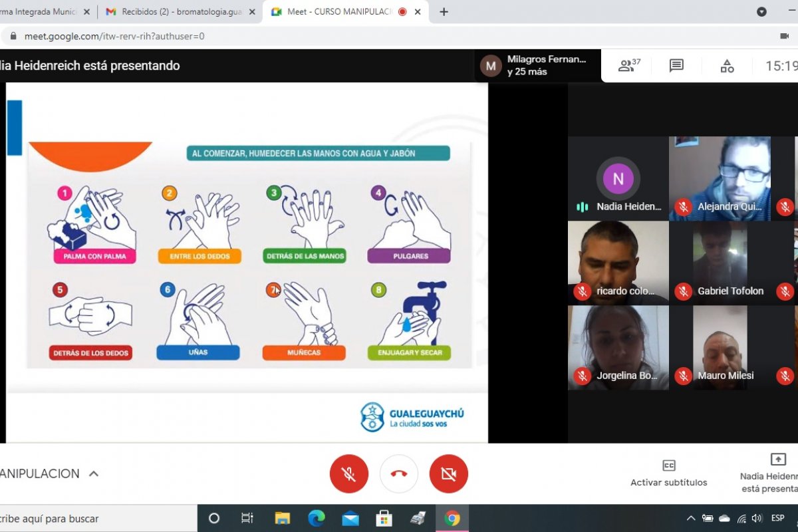Open Microsoft Store from the taskbar

pyautogui.click(x=384, y=519)
